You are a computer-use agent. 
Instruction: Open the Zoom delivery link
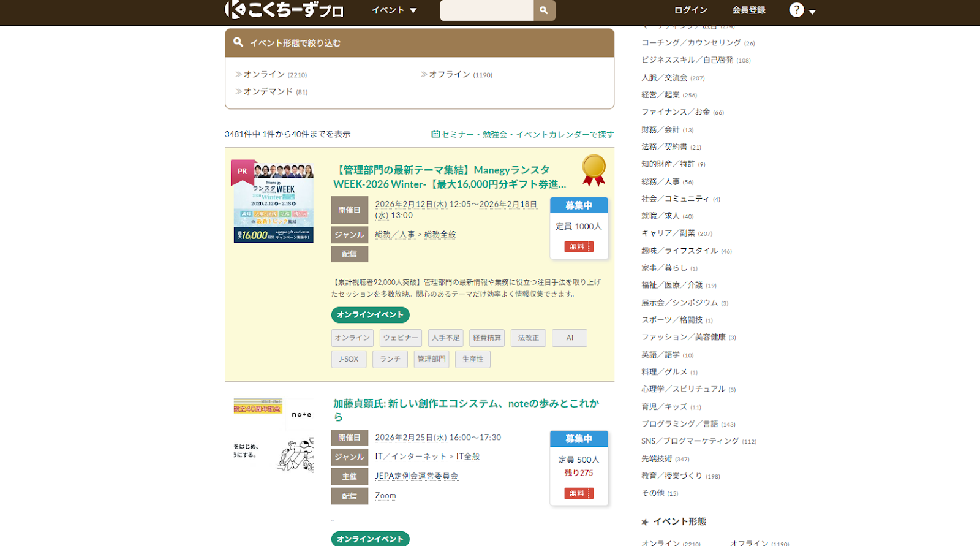[385, 496]
